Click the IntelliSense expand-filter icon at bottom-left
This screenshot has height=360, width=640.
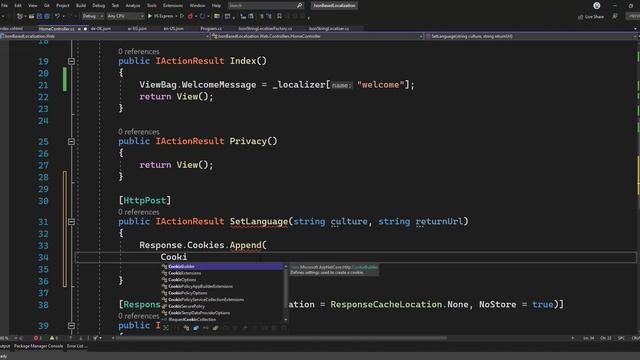coord(166,328)
